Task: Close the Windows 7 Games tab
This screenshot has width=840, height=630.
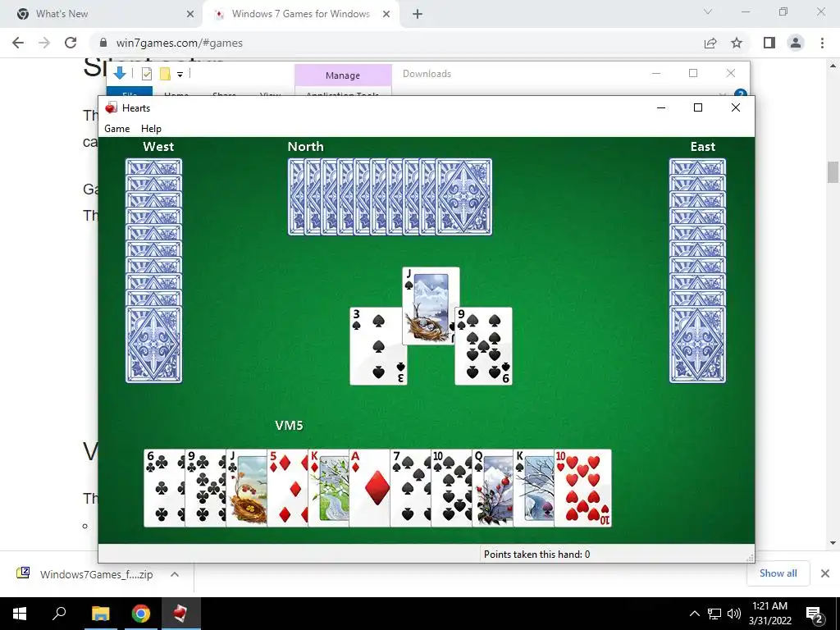Action: pos(386,14)
